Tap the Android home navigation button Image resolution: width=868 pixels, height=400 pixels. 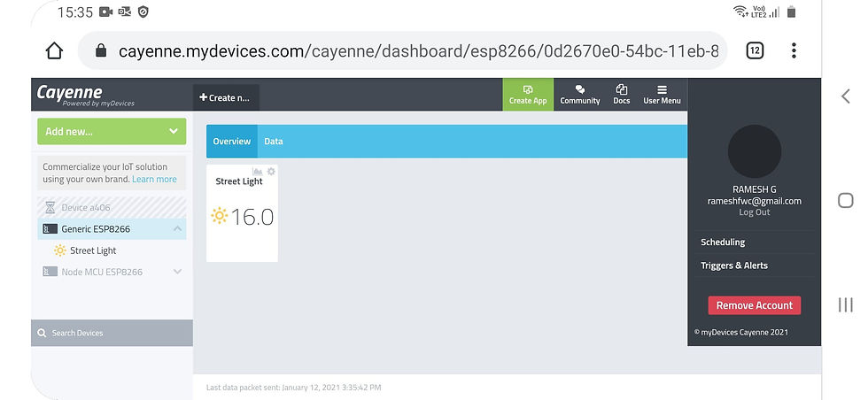pyautogui.click(x=845, y=200)
